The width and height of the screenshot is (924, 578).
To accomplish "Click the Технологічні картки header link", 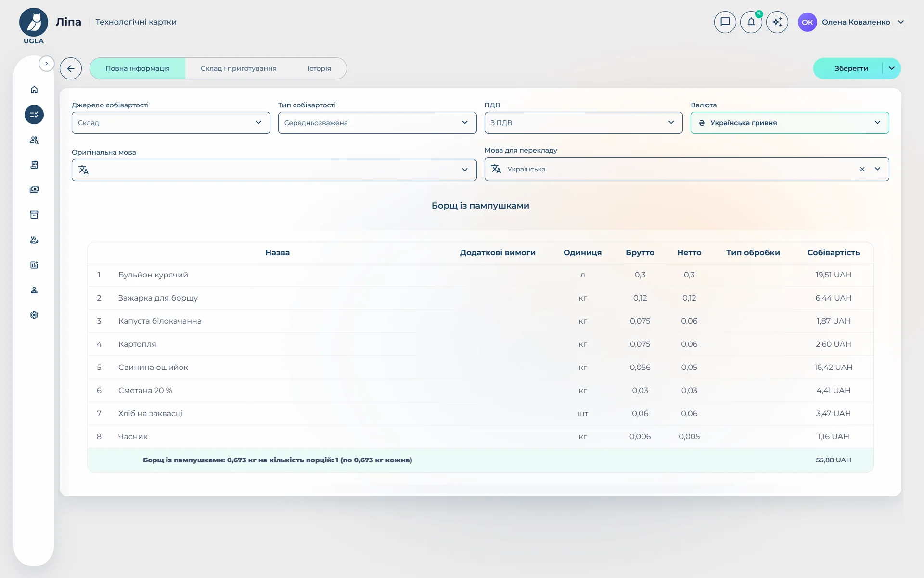I will 136,22.
